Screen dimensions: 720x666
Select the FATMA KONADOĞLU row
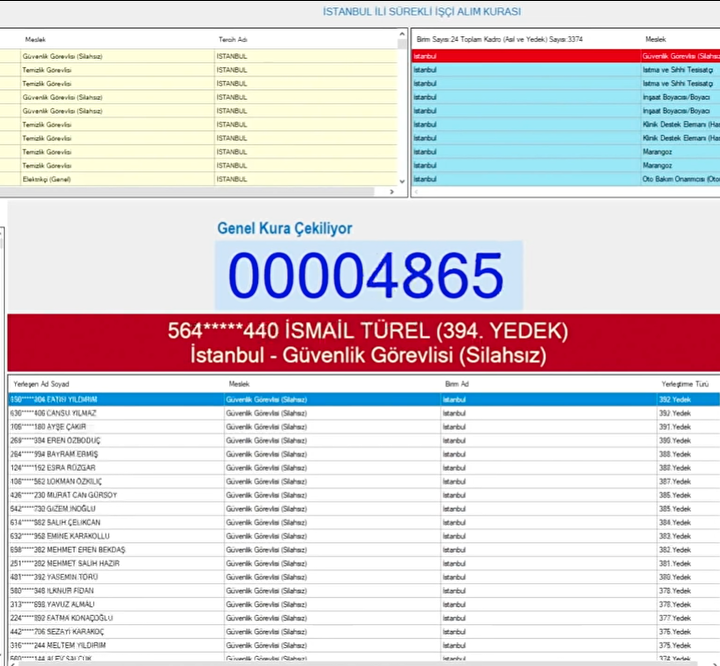click(364, 618)
